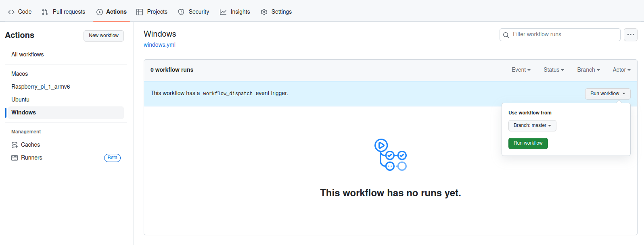Click the workflow_dispatch code text
This screenshot has width=644, height=245.
point(228,93)
